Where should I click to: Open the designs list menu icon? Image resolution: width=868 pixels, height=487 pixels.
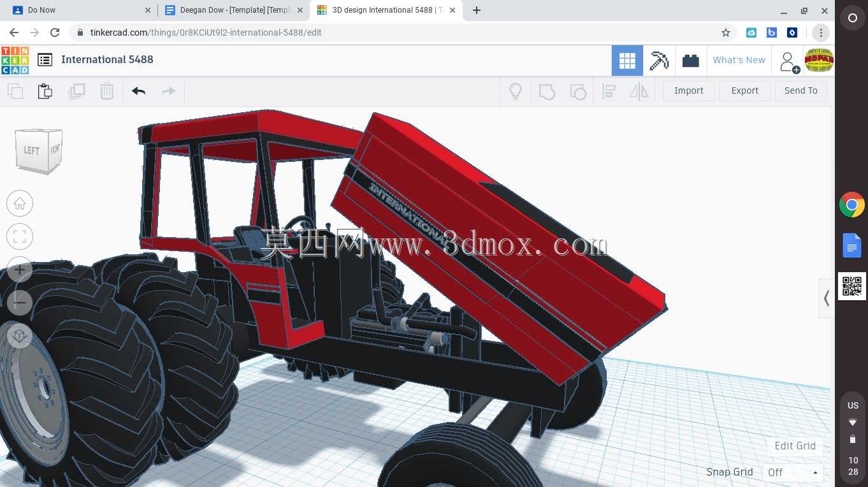coord(45,60)
